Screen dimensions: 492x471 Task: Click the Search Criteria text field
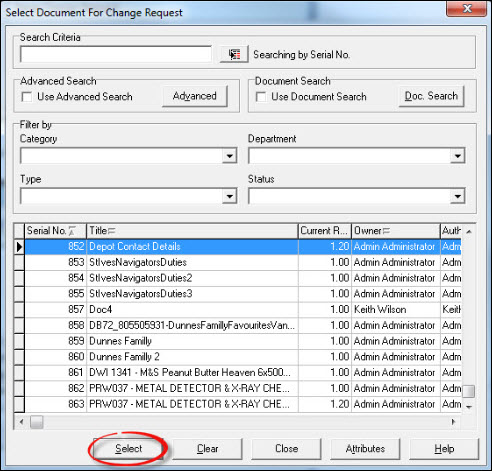coord(116,54)
